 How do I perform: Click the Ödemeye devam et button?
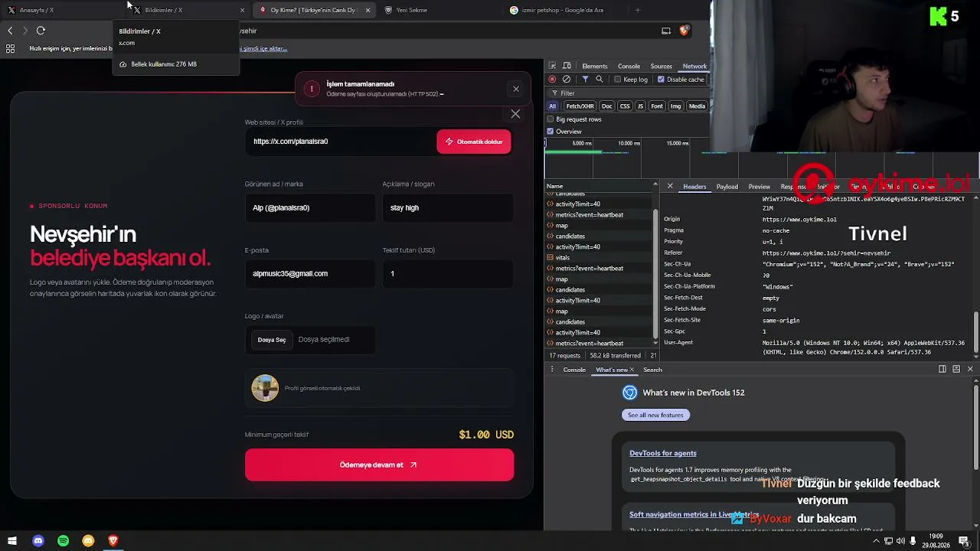click(x=379, y=465)
